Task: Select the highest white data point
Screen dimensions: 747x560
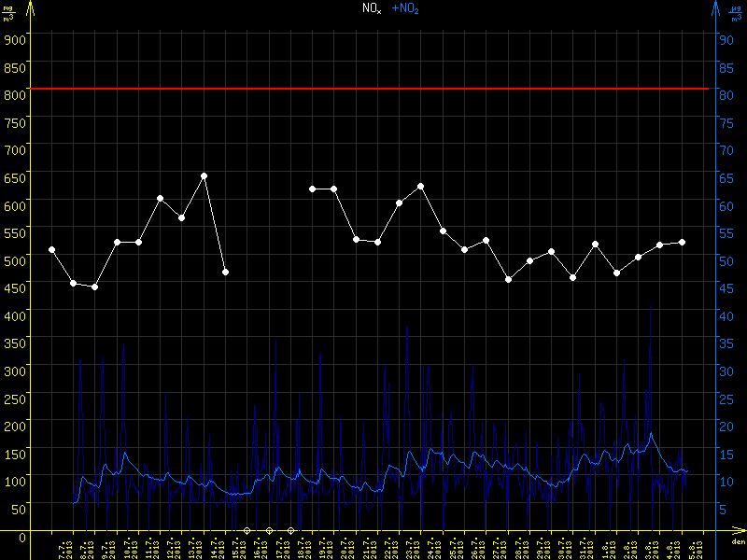Action: tap(204, 175)
